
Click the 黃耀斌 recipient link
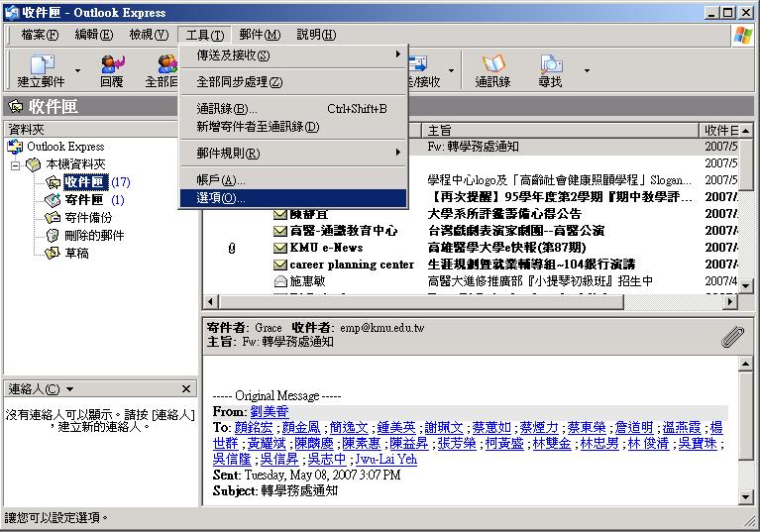pos(267,444)
